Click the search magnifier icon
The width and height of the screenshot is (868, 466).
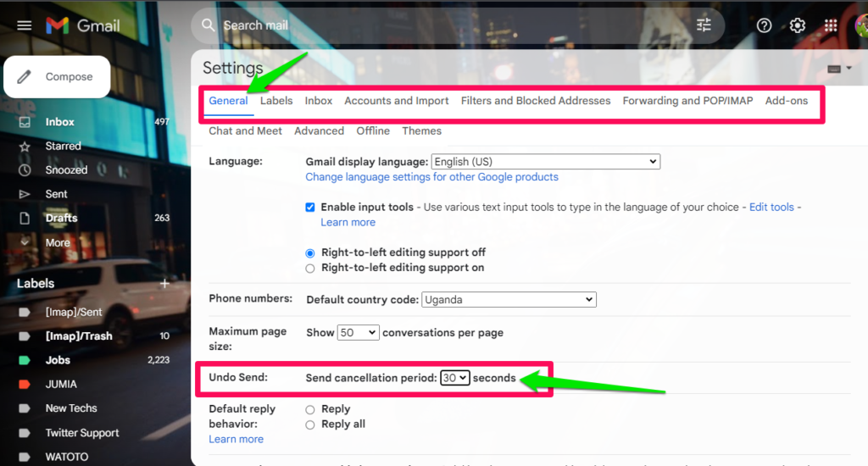click(x=209, y=25)
